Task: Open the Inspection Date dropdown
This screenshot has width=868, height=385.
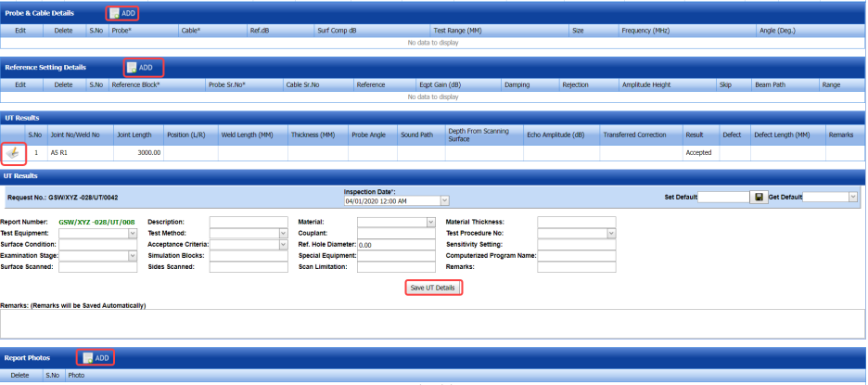Action: [x=445, y=200]
